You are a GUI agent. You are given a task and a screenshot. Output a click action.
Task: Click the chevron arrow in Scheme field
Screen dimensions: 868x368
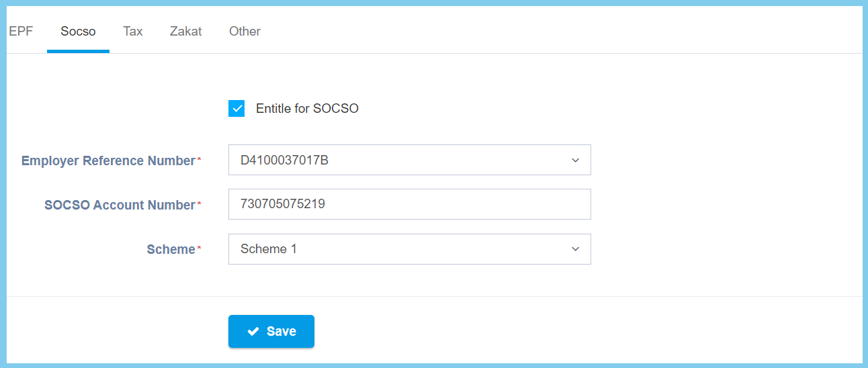point(575,249)
